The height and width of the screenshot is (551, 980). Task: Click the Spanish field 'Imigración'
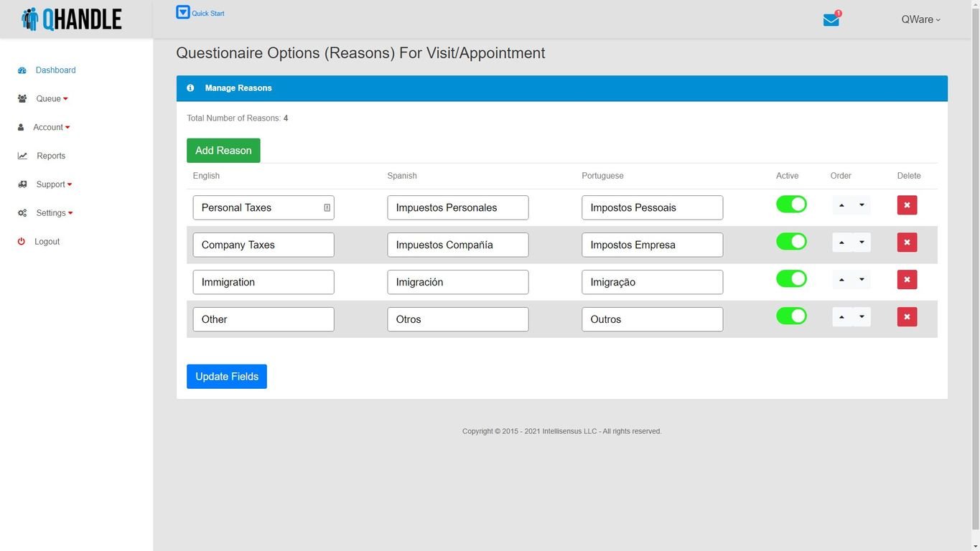[457, 283]
